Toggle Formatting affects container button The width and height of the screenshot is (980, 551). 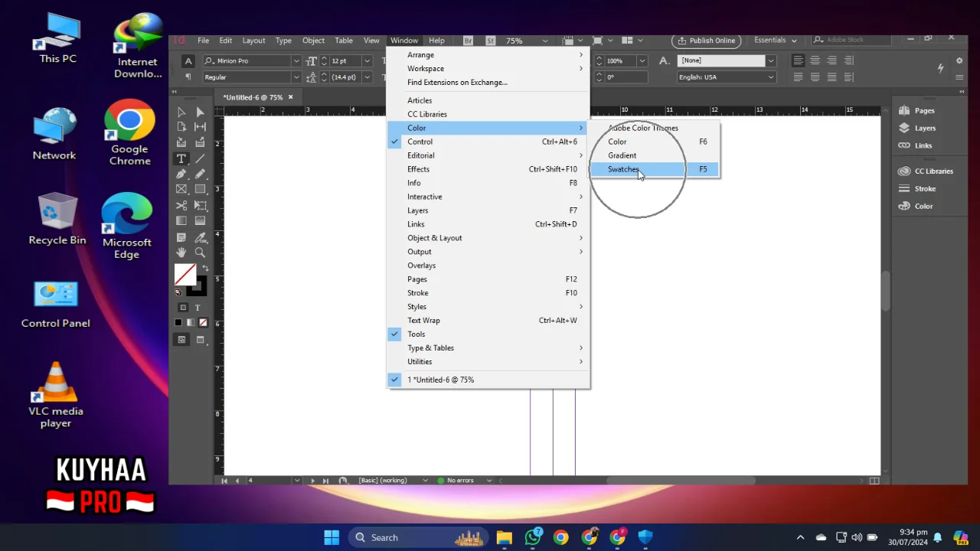coord(182,308)
